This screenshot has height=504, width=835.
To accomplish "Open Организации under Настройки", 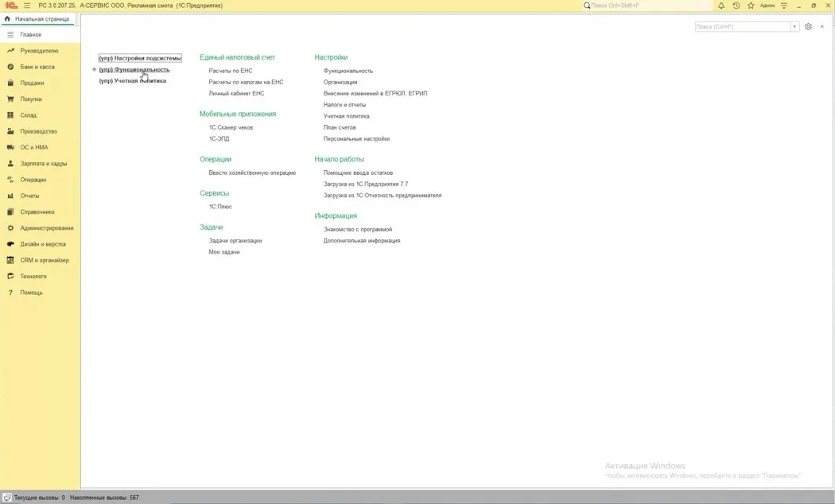I will pyautogui.click(x=340, y=82).
